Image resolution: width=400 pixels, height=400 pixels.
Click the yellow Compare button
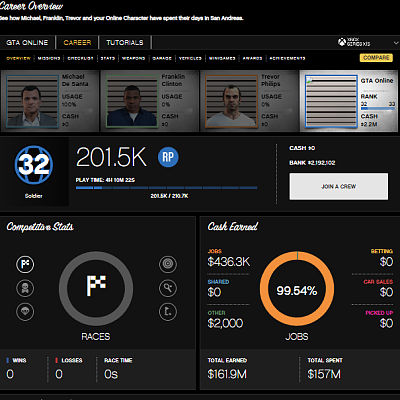[376, 58]
